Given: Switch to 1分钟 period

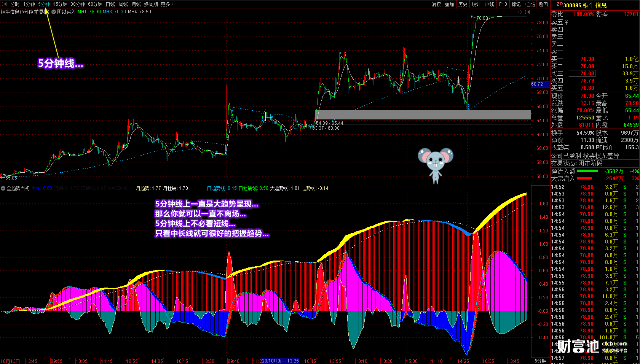Looking at the screenshot, I should pos(29,4).
